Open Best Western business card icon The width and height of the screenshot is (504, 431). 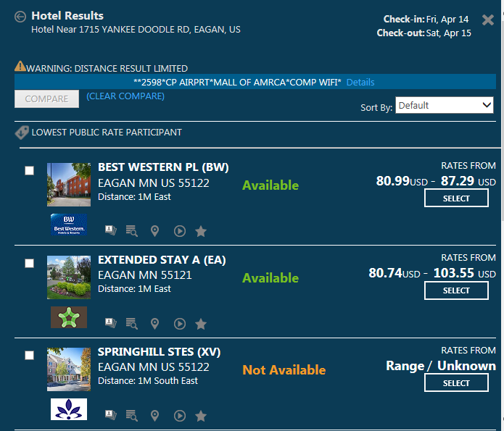click(x=111, y=230)
